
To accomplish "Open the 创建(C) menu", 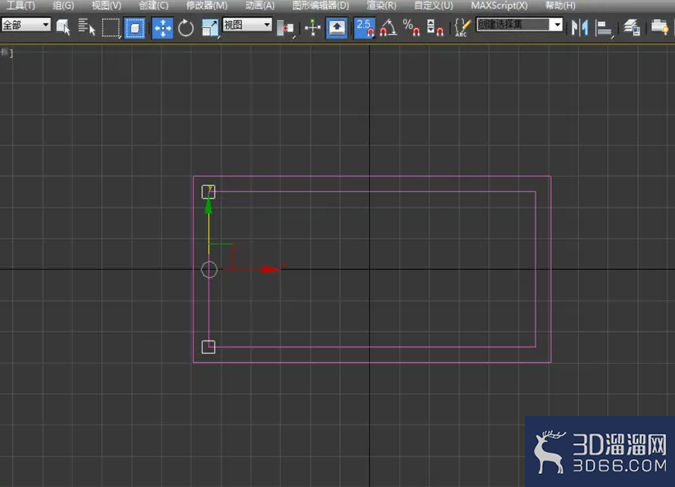I will [154, 6].
